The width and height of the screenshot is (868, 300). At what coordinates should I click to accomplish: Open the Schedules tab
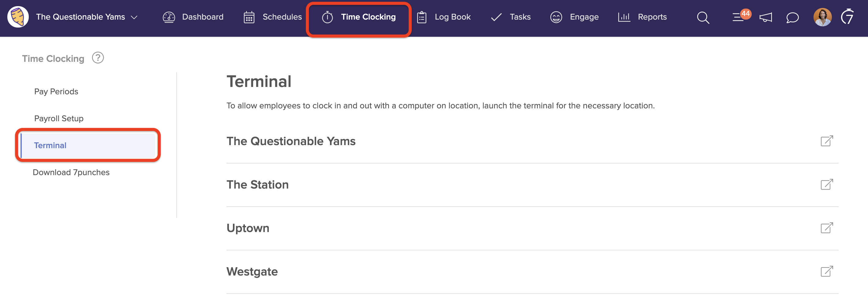click(273, 17)
